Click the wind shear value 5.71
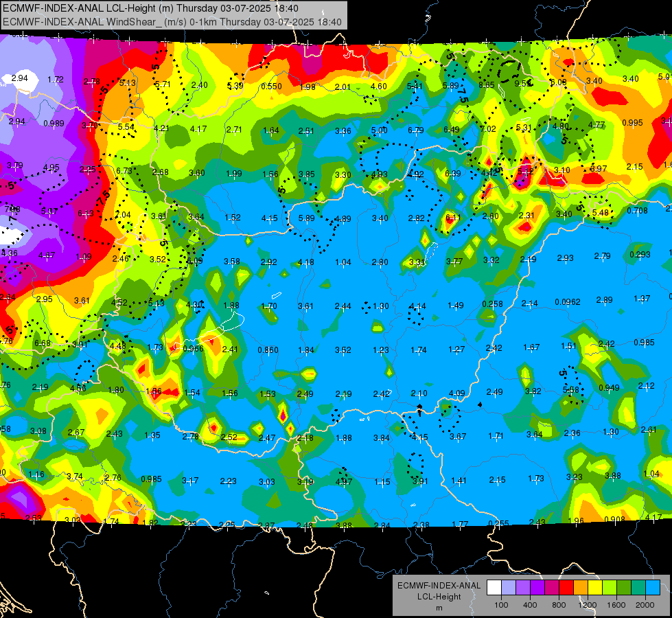The width and height of the screenshot is (672, 618). 163,84
